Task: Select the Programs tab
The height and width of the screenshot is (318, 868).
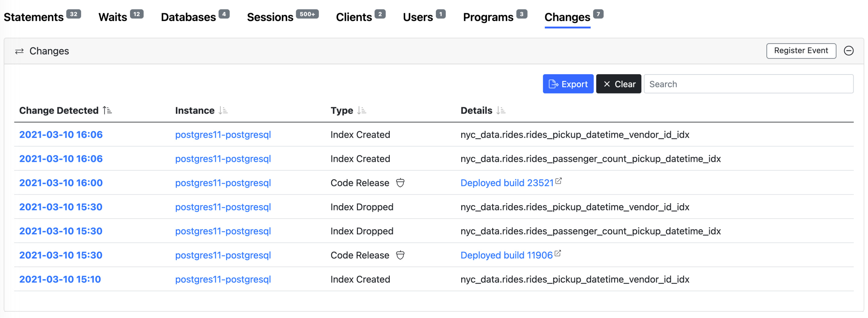Action: [x=488, y=17]
